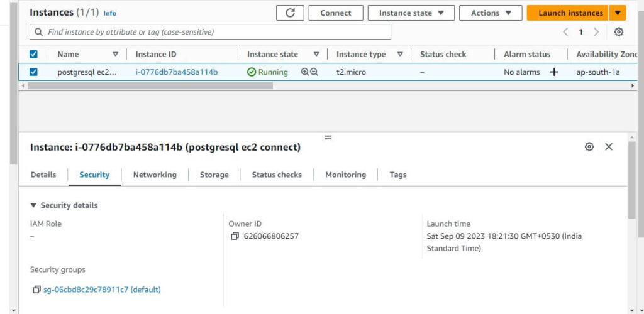The width and height of the screenshot is (644, 314).
Task: Click zoom-out icon next to Running state
Action: click(x=314, y=72)
